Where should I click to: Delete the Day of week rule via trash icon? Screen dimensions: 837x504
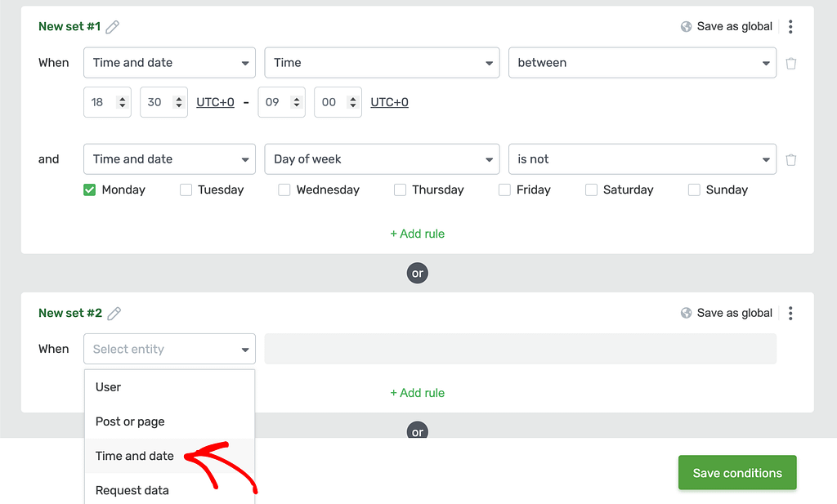pyautogui.click(x=791, y=159)
